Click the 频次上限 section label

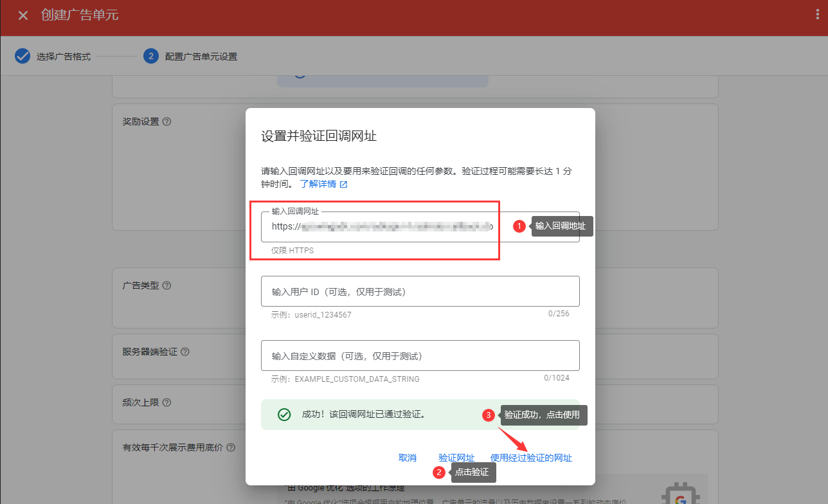point(141,403)
